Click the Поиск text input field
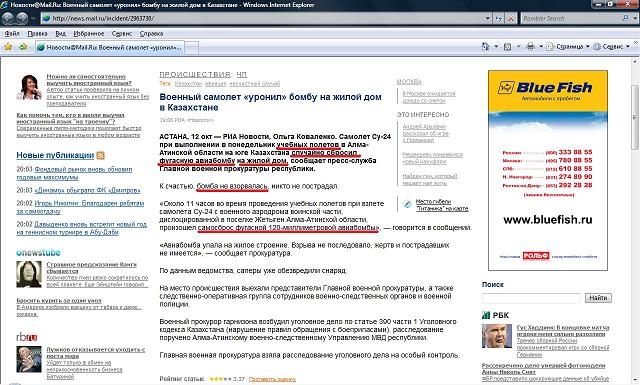The height and width of the screenshot is (385, 640). (x=531, y=298)
